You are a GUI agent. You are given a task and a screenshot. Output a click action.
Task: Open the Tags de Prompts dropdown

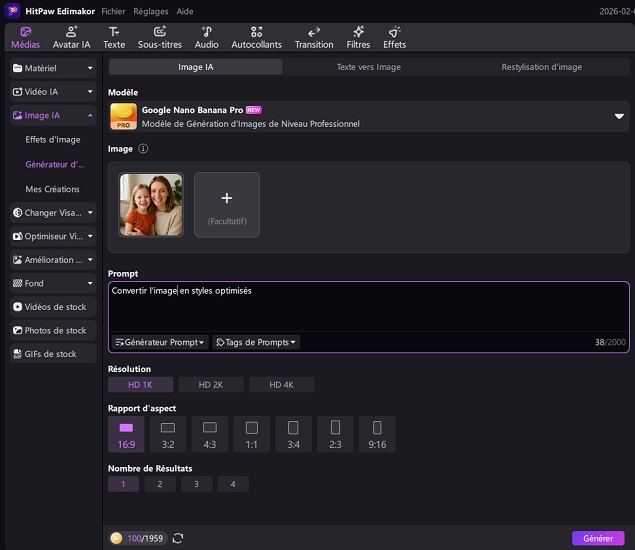click(x=256, y=342)
